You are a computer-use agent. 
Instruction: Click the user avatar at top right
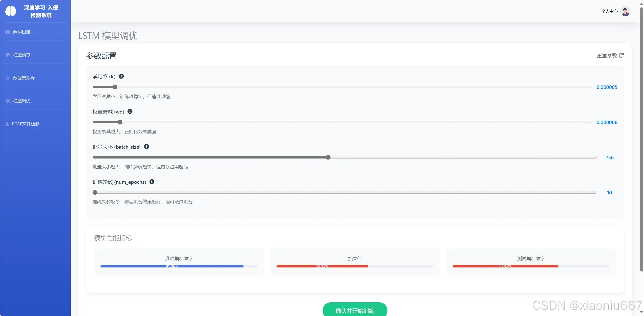(625, 11)
